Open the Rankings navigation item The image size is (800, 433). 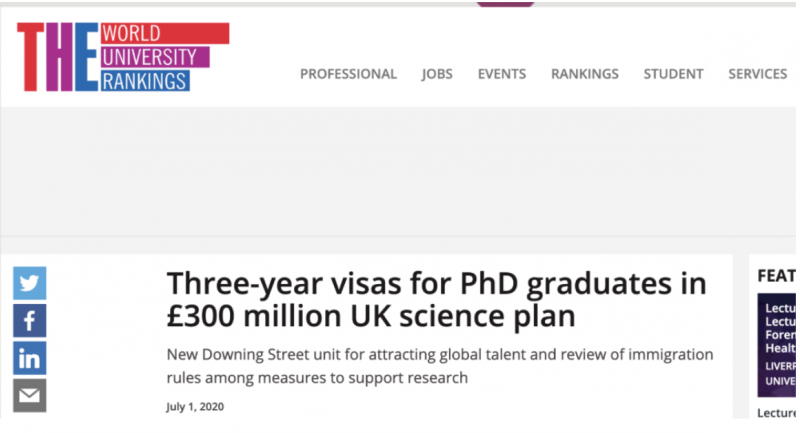coord(585,74)
